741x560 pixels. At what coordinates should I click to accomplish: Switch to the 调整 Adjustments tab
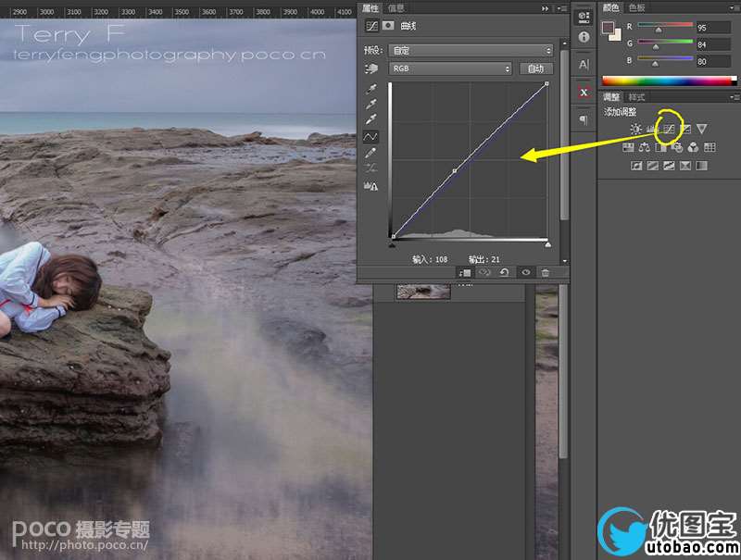tap(610, 97)
